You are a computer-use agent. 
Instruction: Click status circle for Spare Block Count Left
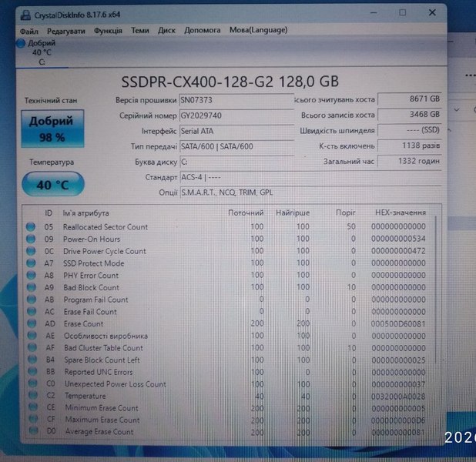[31, 360]
